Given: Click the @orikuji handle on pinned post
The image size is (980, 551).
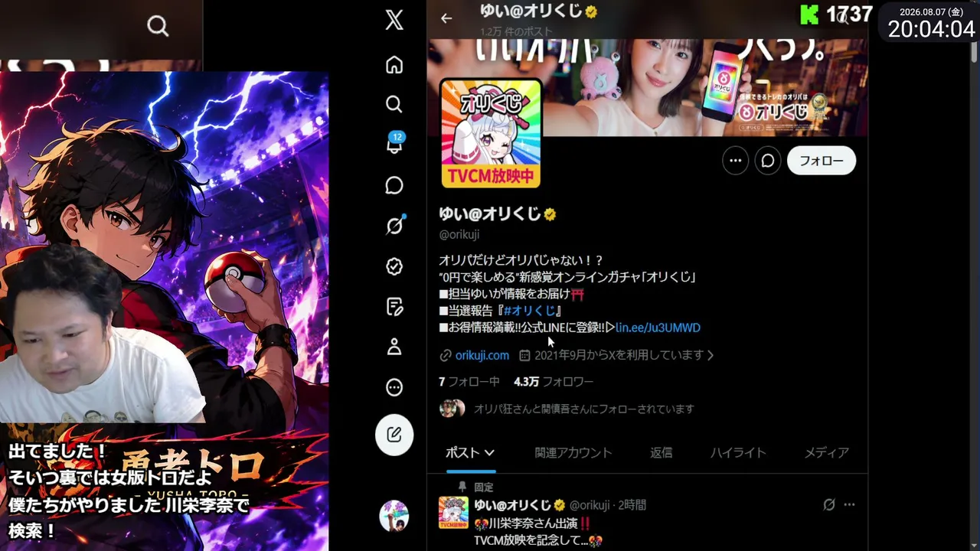Looking at the screenshot, I should pyautogui.click(x=590, y=505).
